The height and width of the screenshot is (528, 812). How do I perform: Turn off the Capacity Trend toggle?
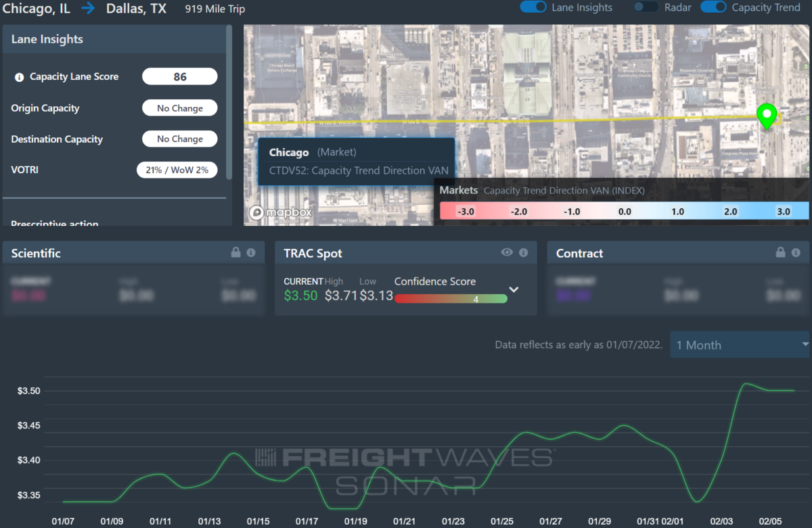(x=713, y=7)
